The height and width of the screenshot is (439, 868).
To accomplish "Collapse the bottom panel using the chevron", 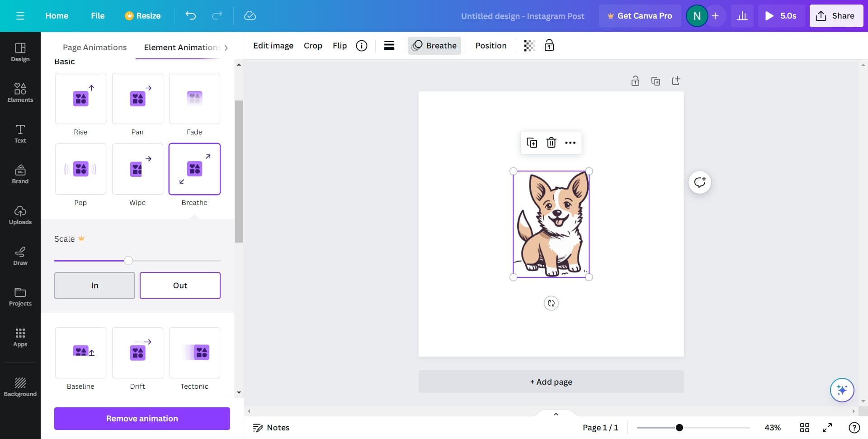I will point(556,414).
